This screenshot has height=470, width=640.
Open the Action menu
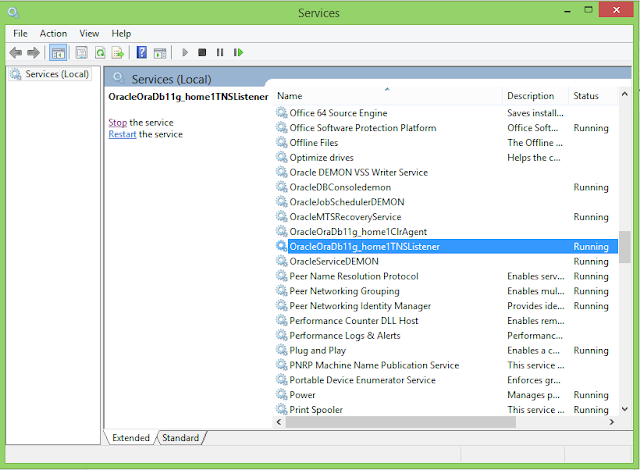coord(53,33)
